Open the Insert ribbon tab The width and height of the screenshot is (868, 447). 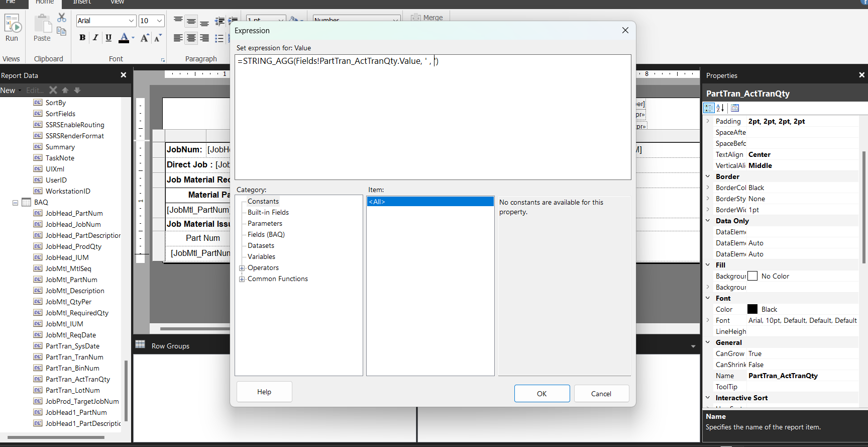click(x=82, y=3)
